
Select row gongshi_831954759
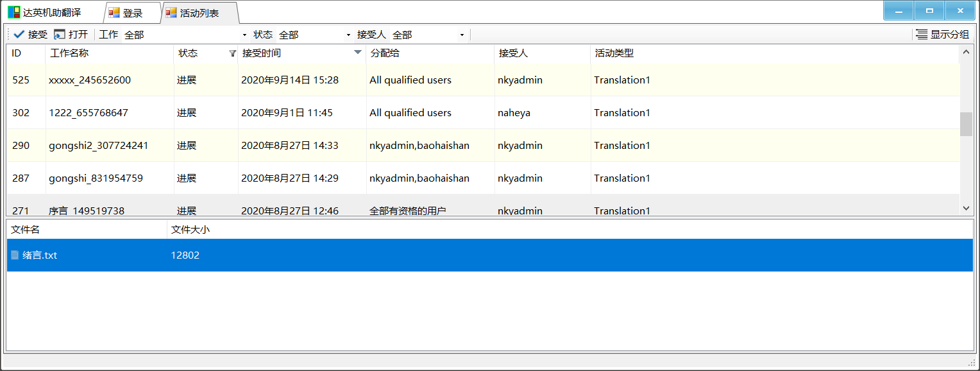coord(483,178)
